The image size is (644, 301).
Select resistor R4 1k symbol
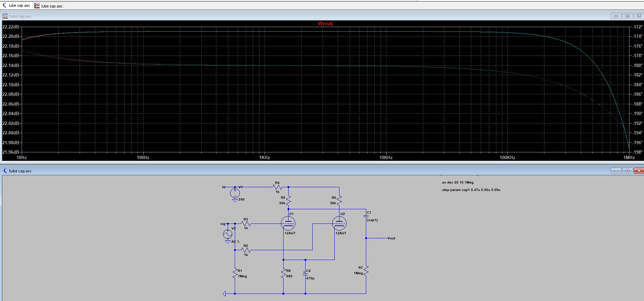click(x=277, y=187)
